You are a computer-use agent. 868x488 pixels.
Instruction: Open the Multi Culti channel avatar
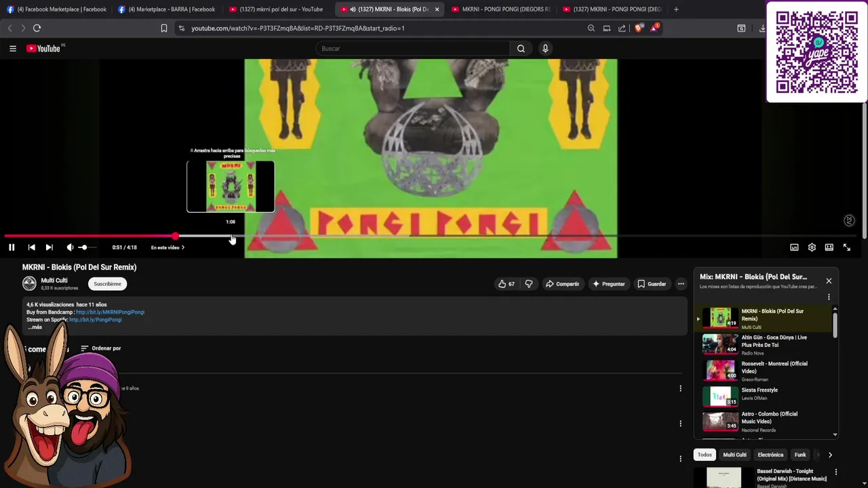coord(29,283)
